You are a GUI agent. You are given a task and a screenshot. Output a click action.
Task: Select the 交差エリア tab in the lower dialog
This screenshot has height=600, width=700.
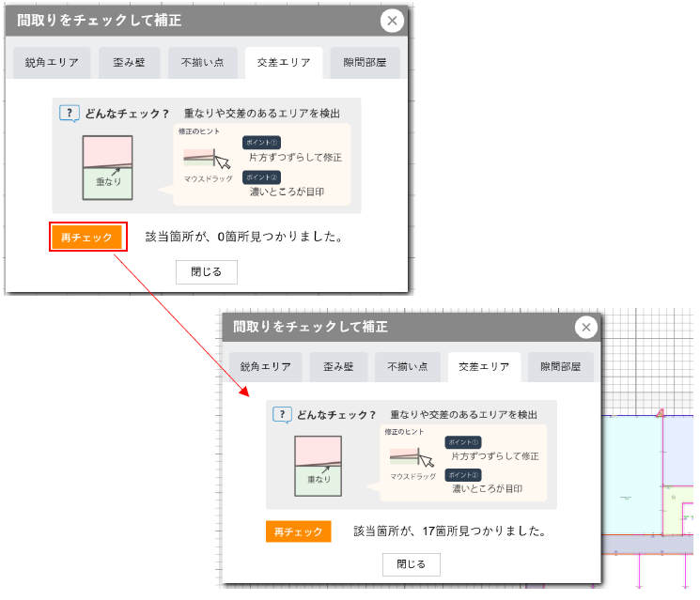[x=483, y=367]
